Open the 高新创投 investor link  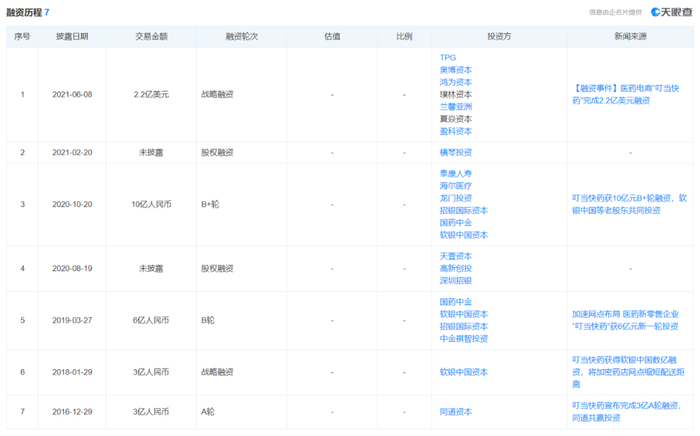(x=455, y=269)
